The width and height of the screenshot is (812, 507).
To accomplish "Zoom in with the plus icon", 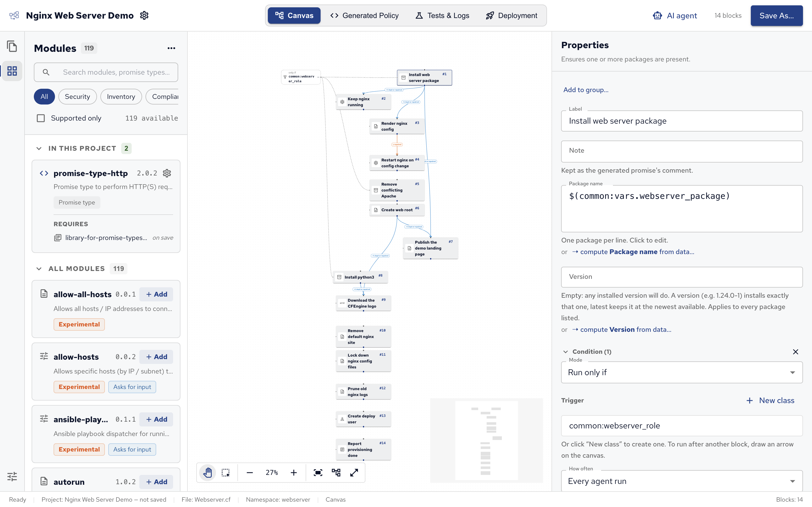I will [294, 472].
